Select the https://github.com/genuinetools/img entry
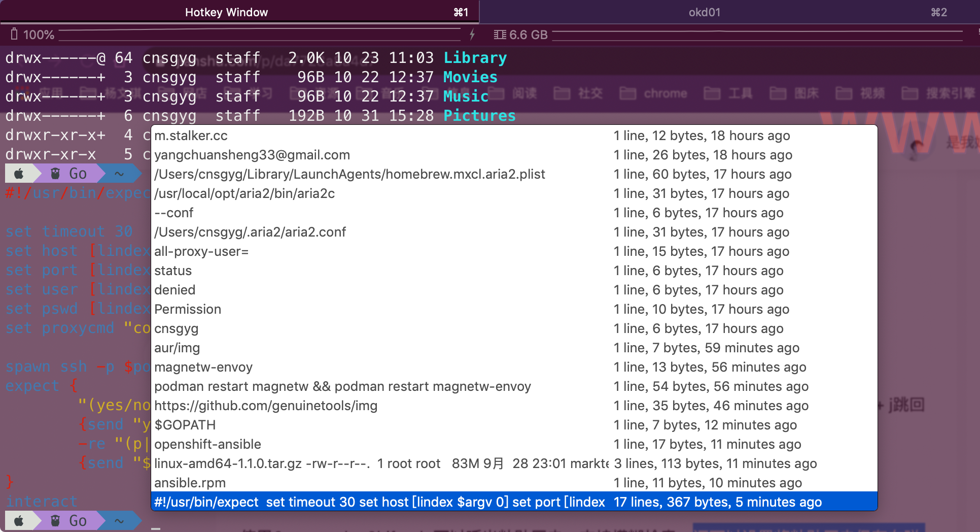The width and height of the screenshot is (980, 532). click(x=514, y=406)
